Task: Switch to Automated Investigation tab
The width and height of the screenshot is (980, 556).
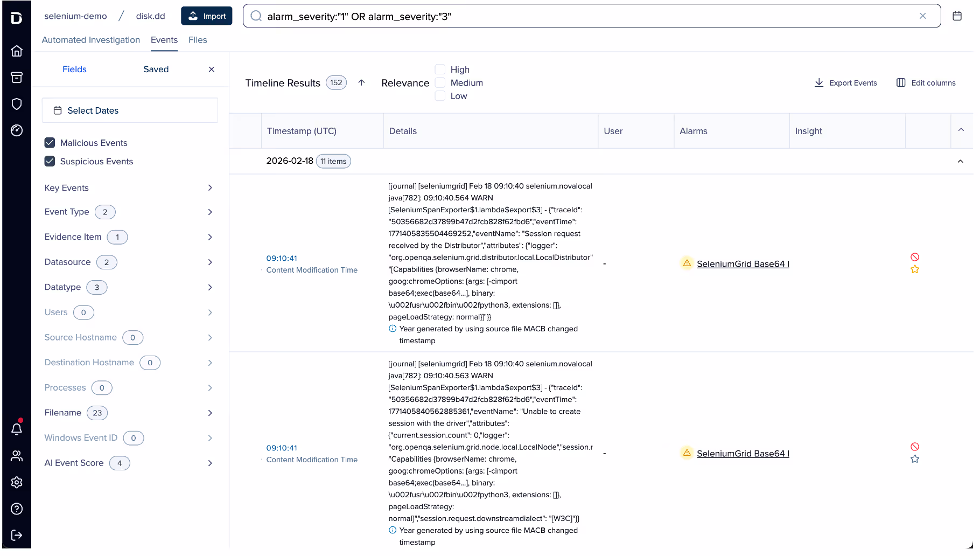Action: click(91, 40)
